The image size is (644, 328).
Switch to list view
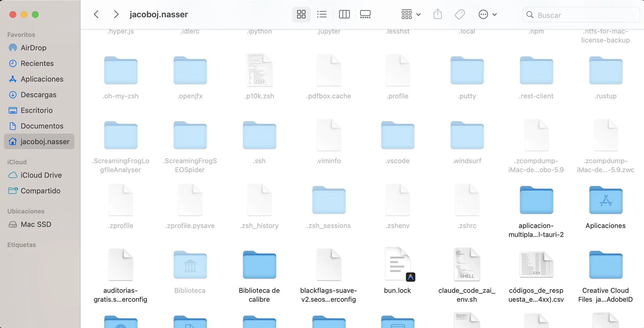click(x=322, y=14)
